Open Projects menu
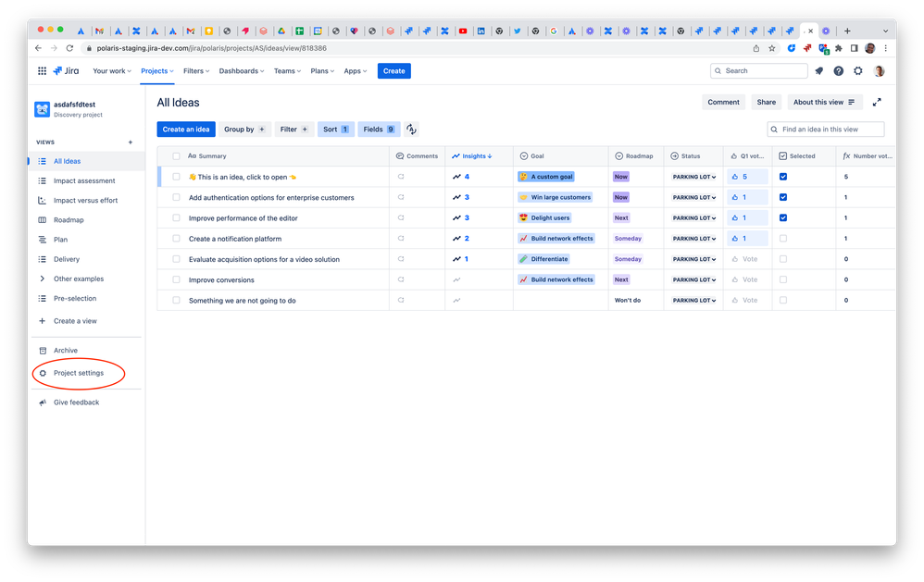This screenshot has width=924, height=582. click(x=157, y=70)
